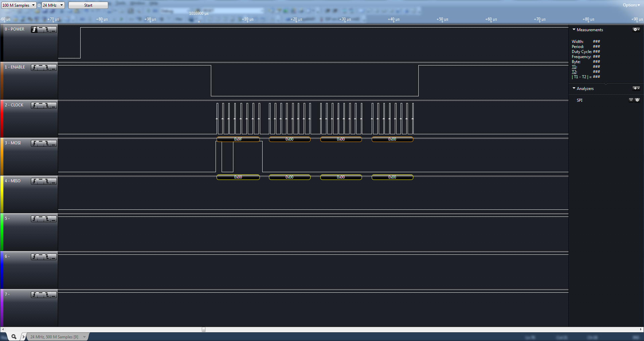Toggle falling edge trigger on channel 7
Screen dimensions: 644x341
[47, 295]
